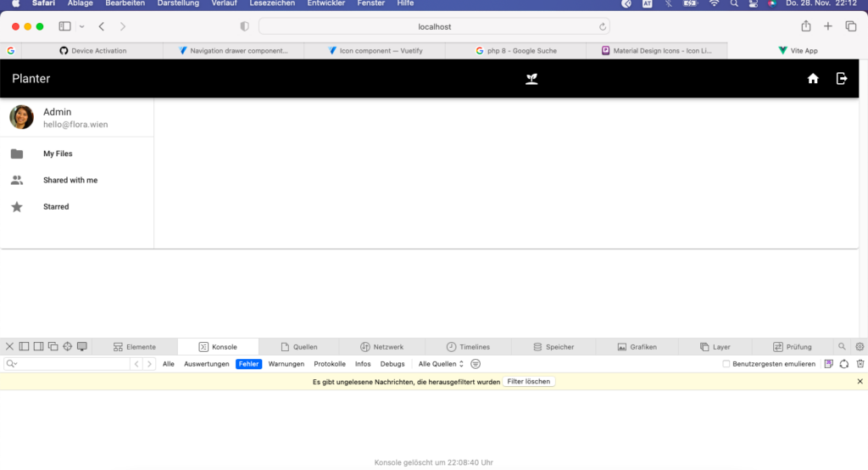868x470 pixels.
Task: Select the Debugs console filter
Action: (x=392, y=364)
